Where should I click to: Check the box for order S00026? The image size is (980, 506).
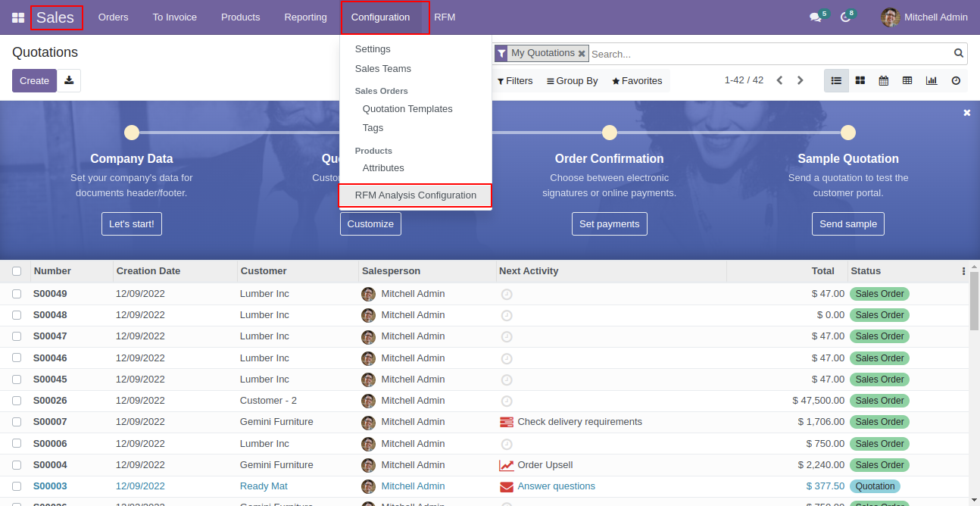[17, 401]
